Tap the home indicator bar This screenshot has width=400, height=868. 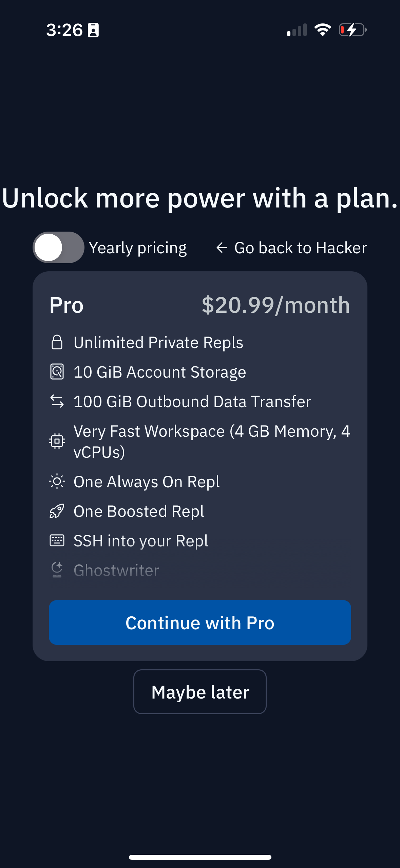(x=200, y=857)
